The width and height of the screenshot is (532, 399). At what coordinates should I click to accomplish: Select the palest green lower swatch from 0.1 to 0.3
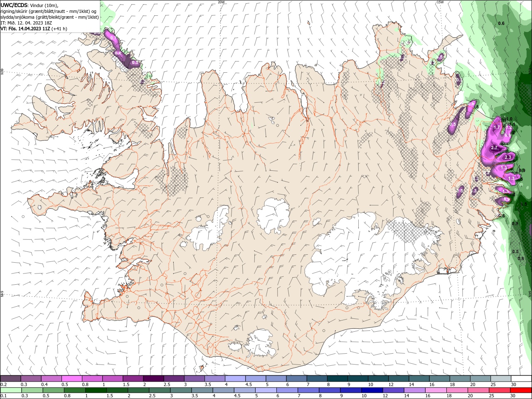pyautogui.click(x=11, y=390)
